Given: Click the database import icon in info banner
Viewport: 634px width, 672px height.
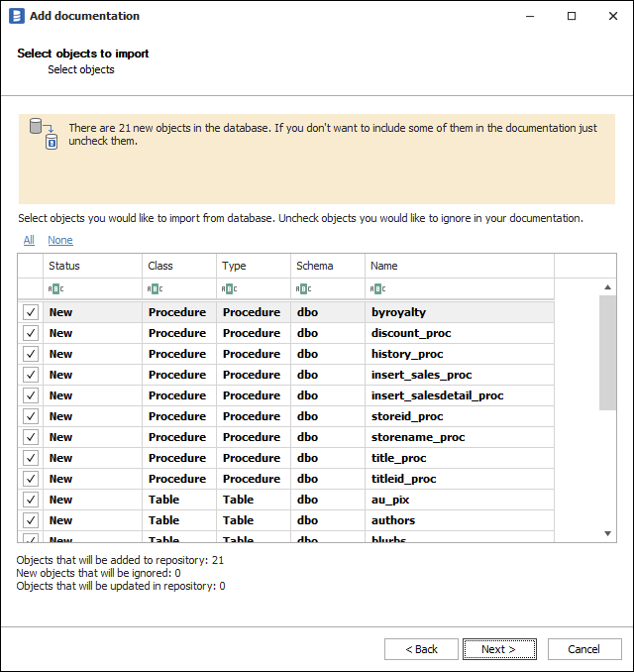Looking at the screenshot, I should click(44, 133).
